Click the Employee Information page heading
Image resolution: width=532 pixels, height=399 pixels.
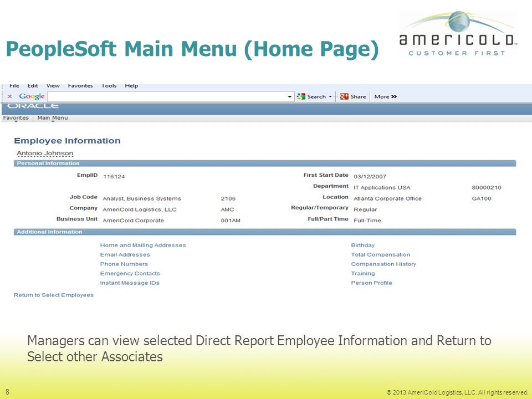coord(67,141)
